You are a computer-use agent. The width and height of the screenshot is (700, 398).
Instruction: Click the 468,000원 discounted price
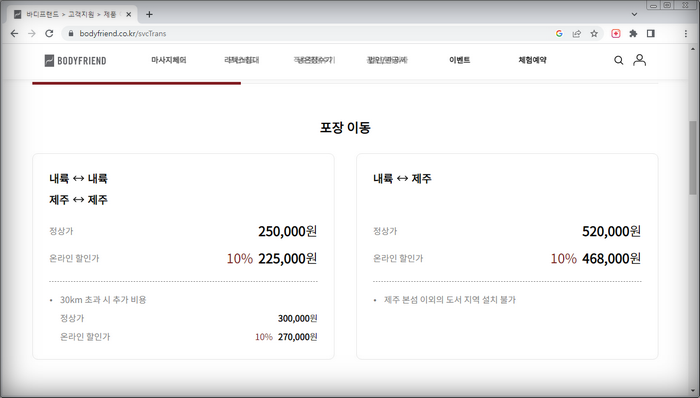[x=612, y=258]
